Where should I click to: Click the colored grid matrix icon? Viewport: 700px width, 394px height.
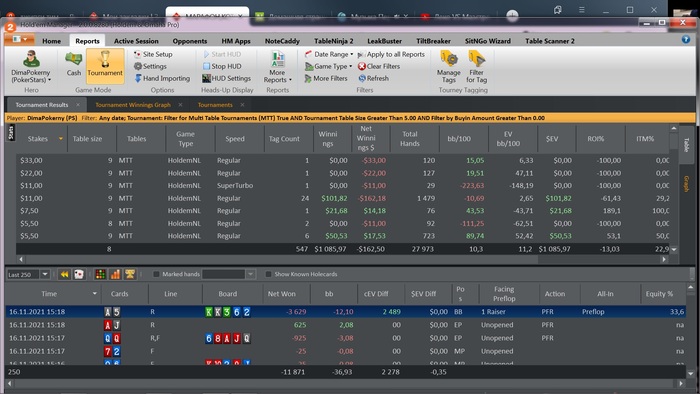pyautogui.click(x=100, y=274)
